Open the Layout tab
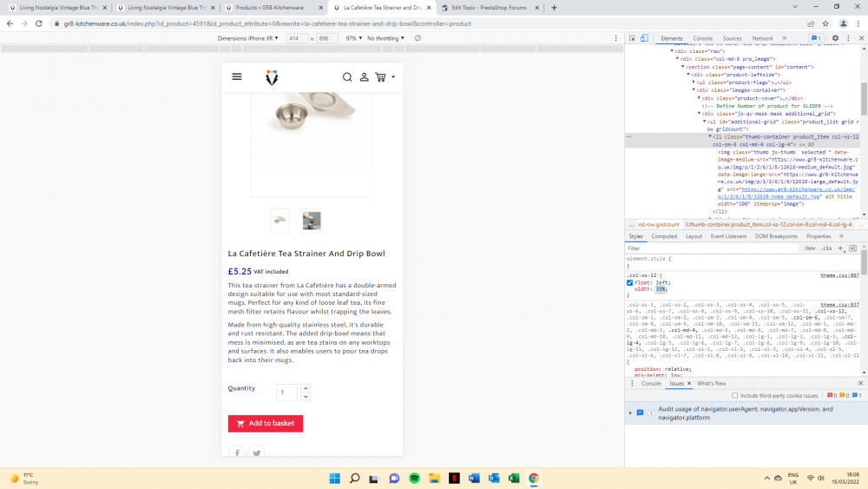868x489 pixels. click(694, 236)
